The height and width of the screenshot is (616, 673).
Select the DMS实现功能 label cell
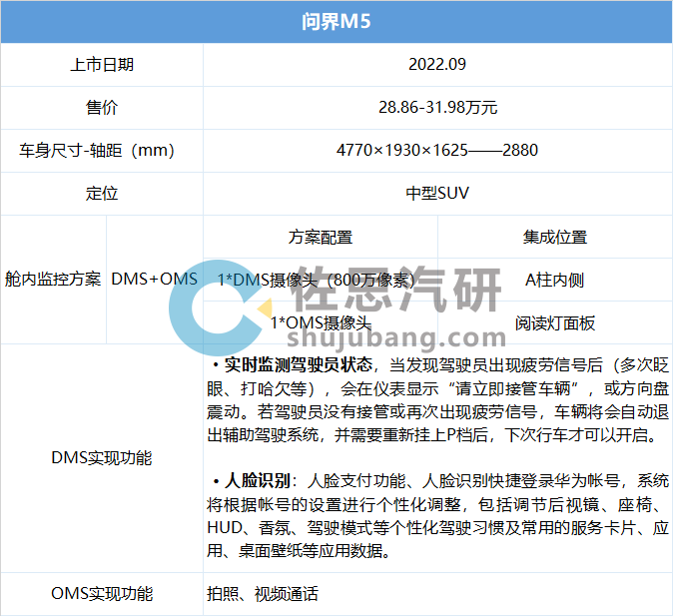click(x=102, y=458)
